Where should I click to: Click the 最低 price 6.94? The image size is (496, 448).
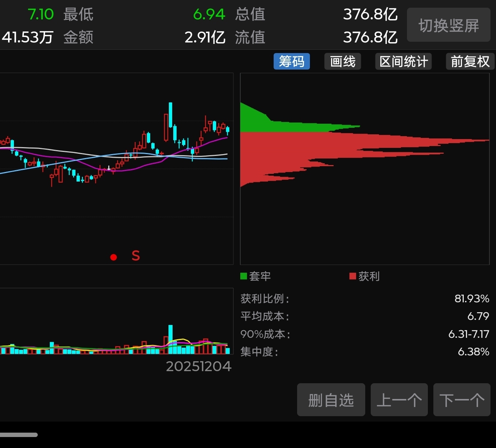(x=209, y=14)
